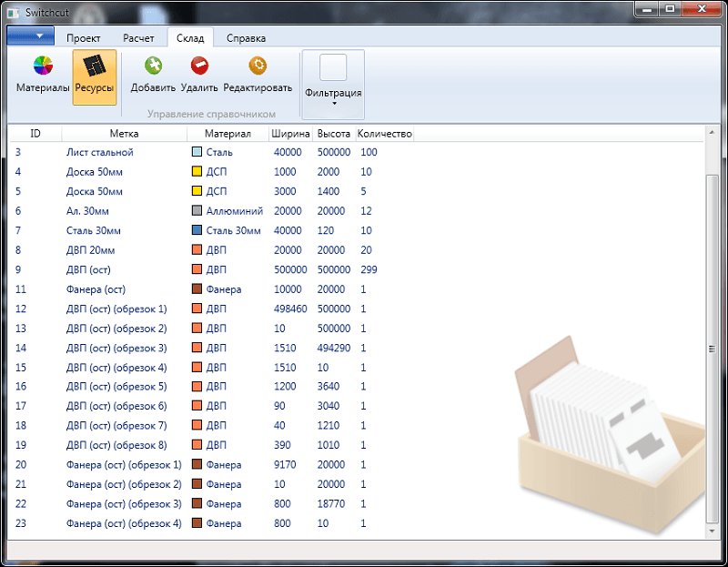Select ДВП (ост) (обрезок 3) row
728x567 pixels.
(x=357, y=348)
